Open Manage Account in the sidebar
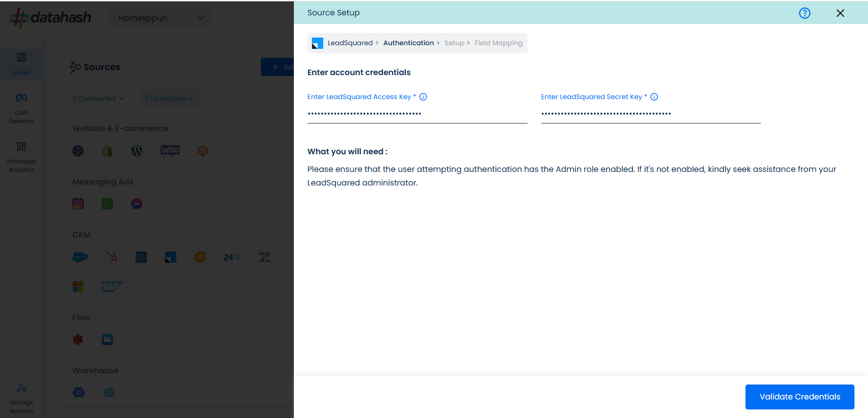The height and width of the screenshot is (418, 868). click(21, 399)
